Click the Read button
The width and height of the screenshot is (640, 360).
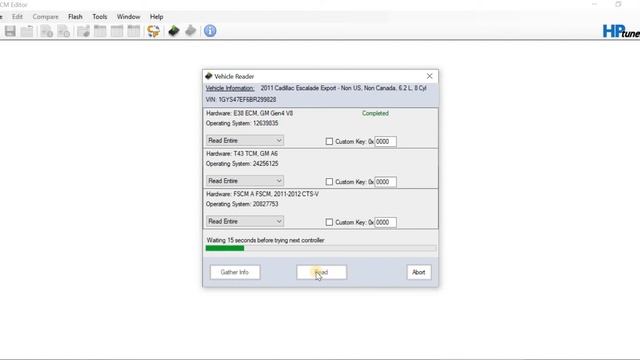(322, 272)
